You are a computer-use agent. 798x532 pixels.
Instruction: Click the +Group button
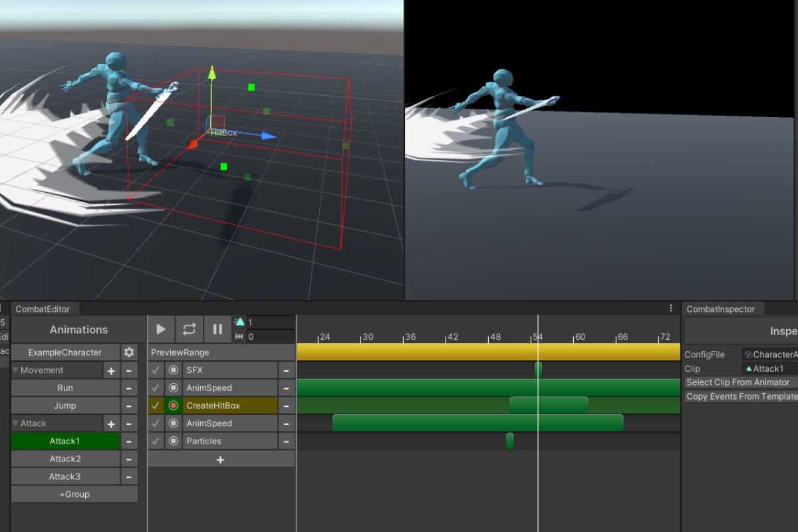click(x=74, y=494)
